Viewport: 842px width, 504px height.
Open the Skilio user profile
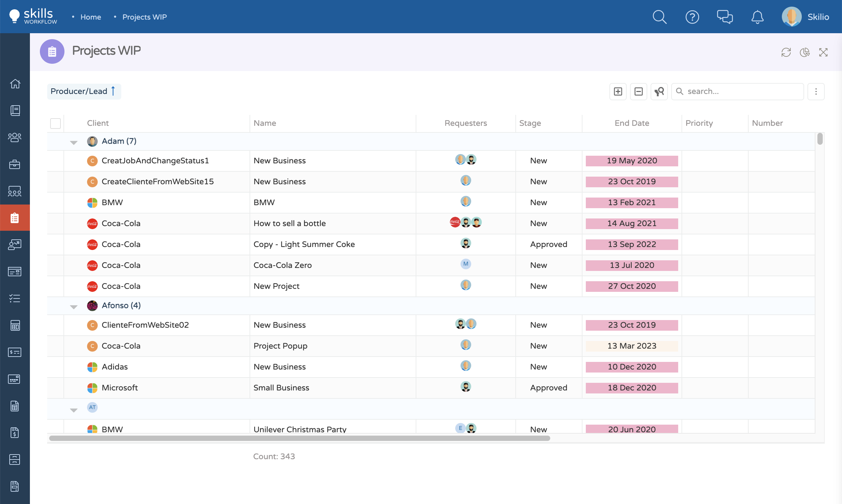pyautogui.click(x=806, y=17)
